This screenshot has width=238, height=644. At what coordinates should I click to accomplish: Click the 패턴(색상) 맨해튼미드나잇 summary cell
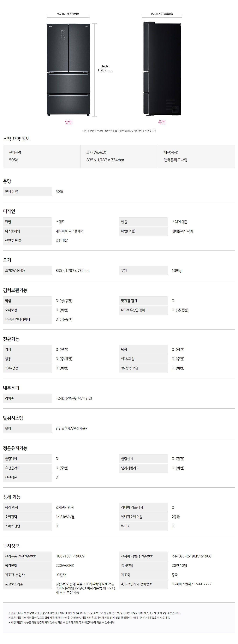point(196,156)
